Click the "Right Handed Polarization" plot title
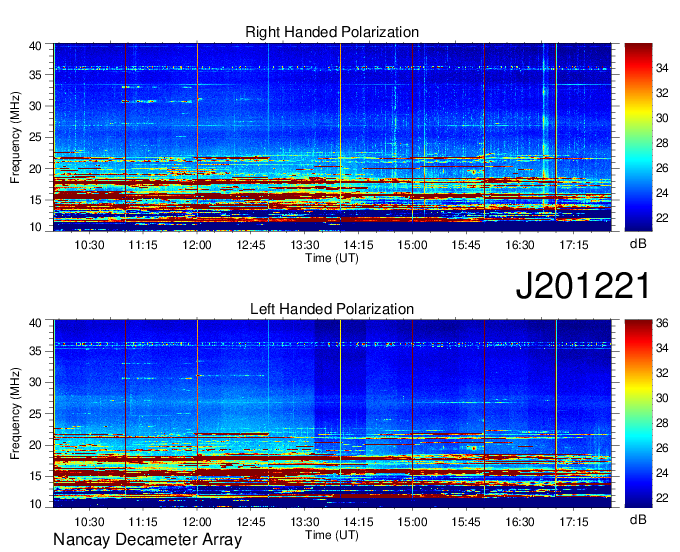The height and width of the screenshot is (552, 680). pos(332,32)
